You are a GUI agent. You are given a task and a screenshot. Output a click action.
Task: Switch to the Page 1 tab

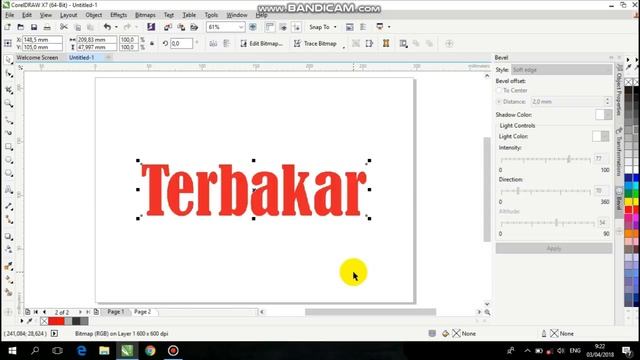pyautogui.click(x=116, y=311)
